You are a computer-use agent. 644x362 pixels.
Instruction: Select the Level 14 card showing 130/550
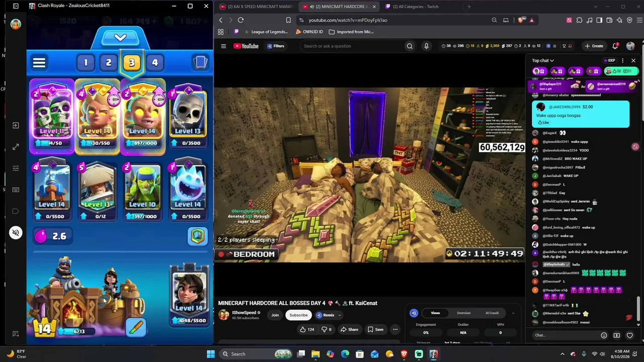click(x=97, y=116)
